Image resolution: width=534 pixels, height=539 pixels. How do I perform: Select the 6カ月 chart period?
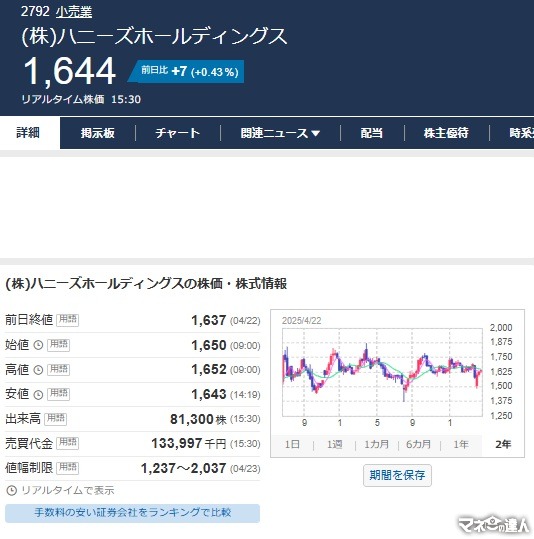click(419, 444)
